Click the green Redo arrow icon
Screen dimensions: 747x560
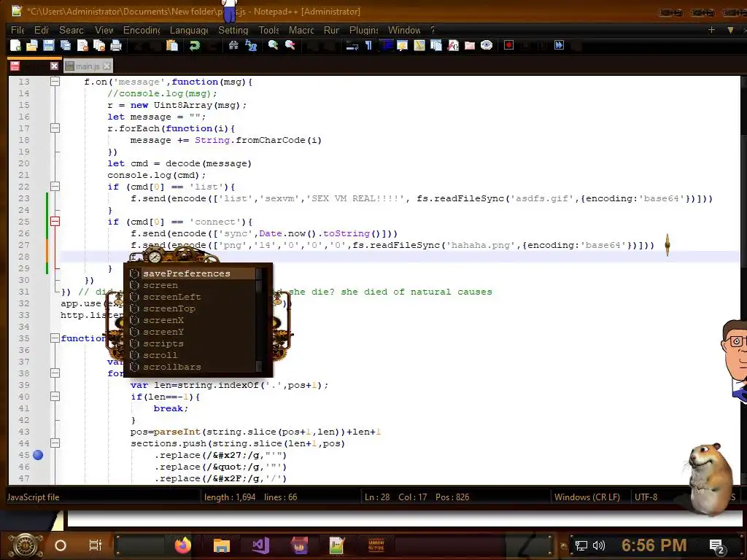[194, 45]
